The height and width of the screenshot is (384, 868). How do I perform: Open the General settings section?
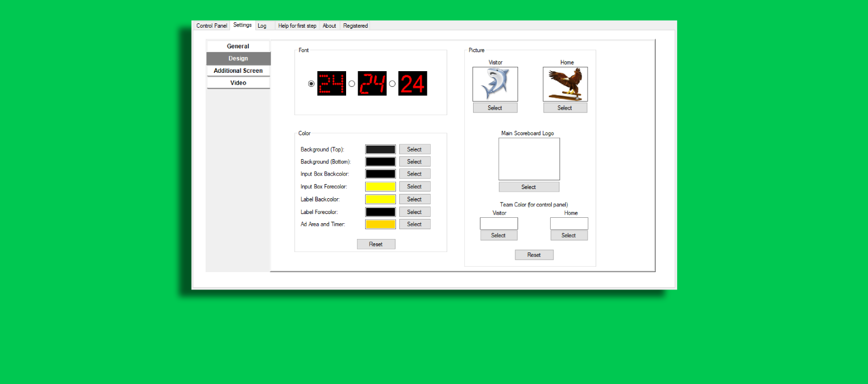[238, 46]
